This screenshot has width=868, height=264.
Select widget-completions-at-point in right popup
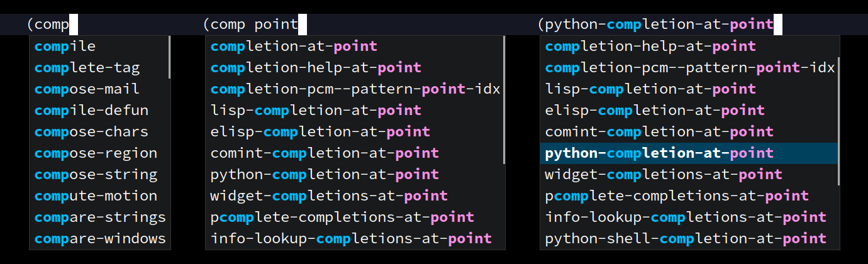tap(689, 175)
